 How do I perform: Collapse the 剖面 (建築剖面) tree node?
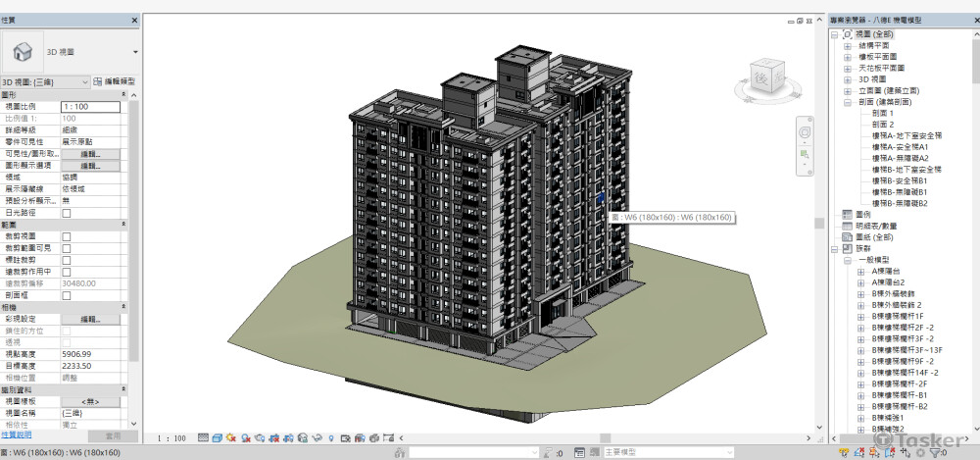point(848,102)
